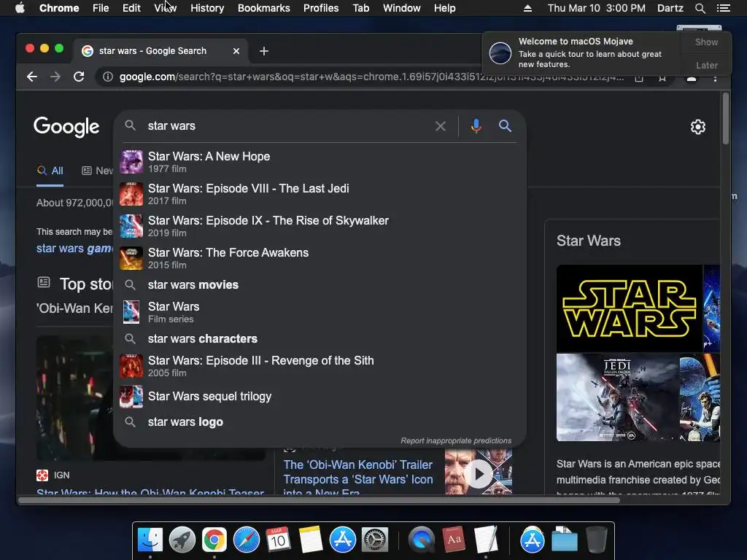Image resolution: width=747 pixels, height=560 pixels.
Task: Open Launchpad rocket icon in dock
Action: [182, 540]
